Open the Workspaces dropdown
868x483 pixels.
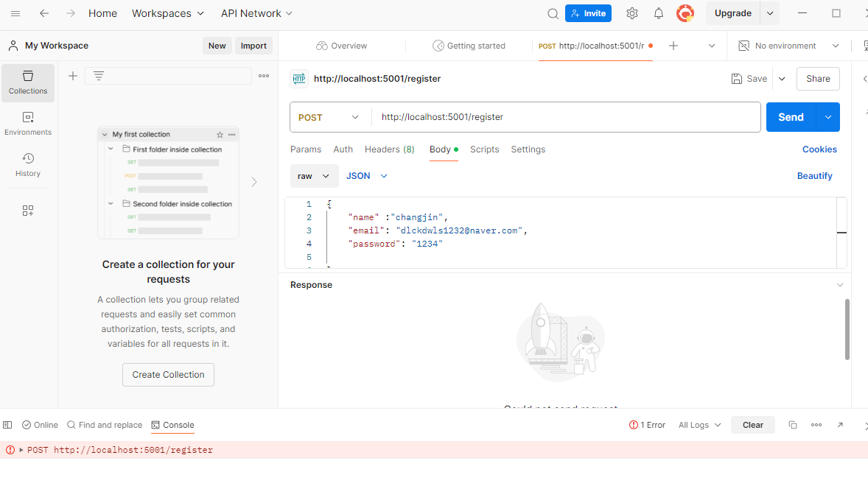[168, 13]
